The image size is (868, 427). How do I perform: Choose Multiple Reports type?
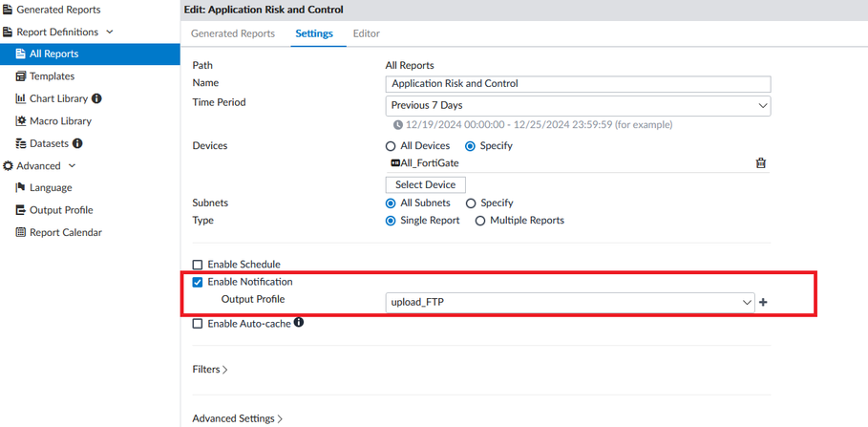point(480,221)
